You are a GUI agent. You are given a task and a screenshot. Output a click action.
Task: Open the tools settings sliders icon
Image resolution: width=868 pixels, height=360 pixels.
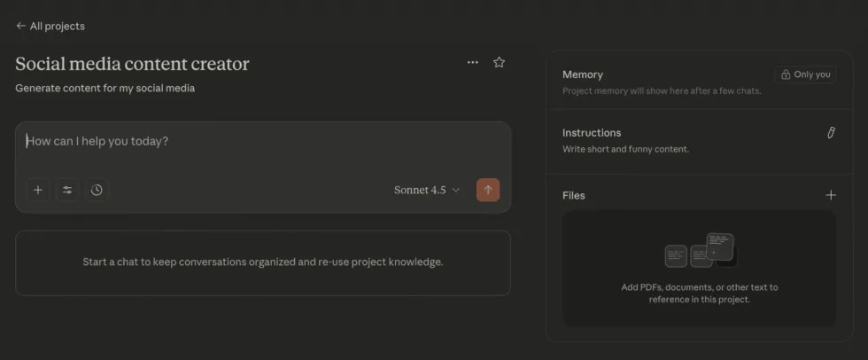coord(67,190)
